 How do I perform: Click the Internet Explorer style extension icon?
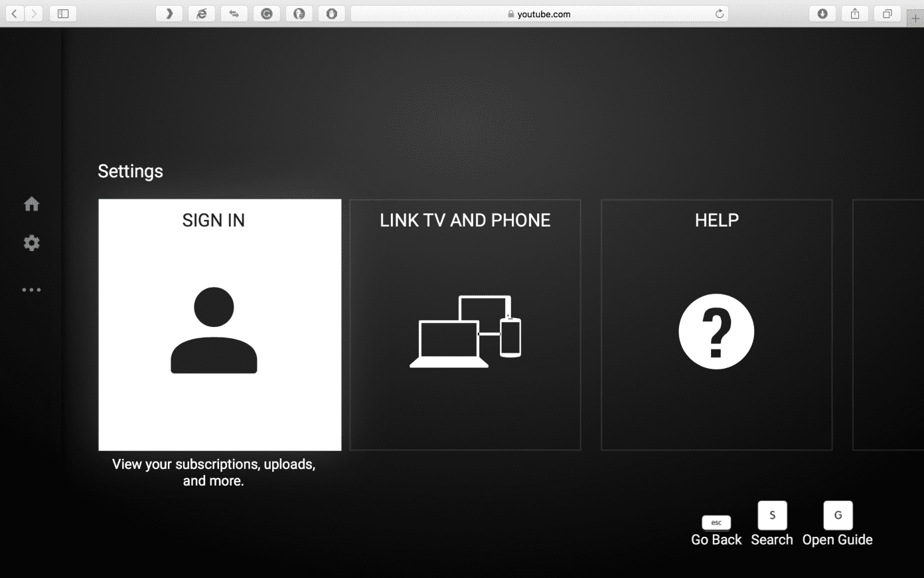point(202,13)
